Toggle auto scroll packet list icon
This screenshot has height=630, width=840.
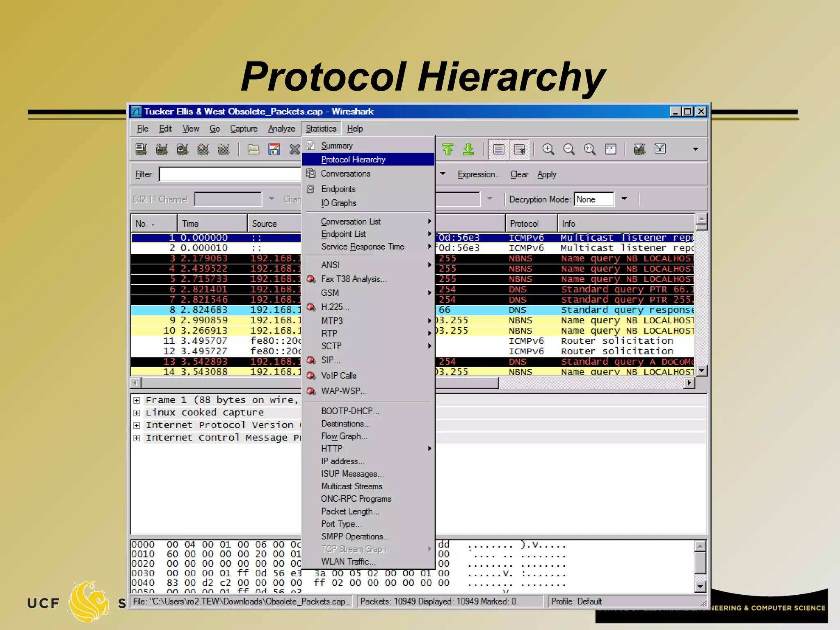coord(520,149)
